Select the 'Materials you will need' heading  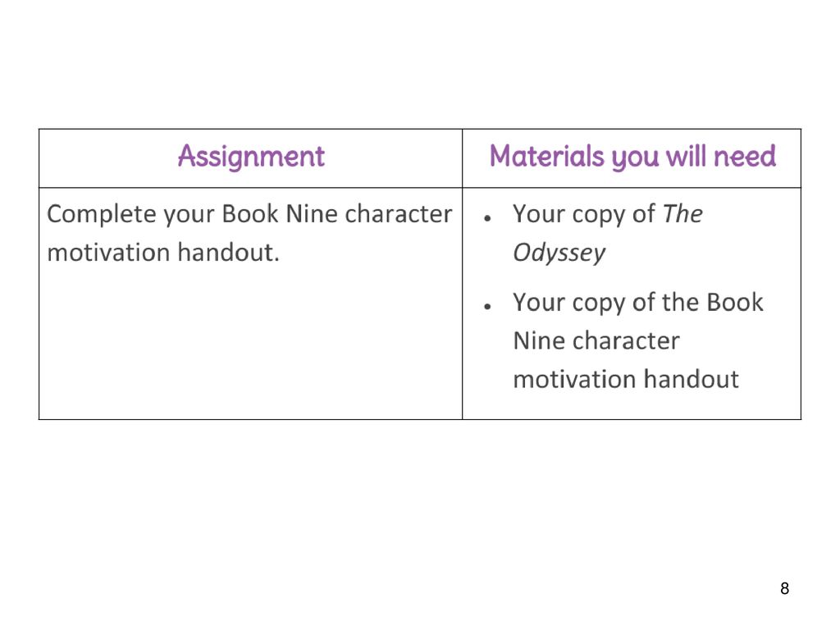click(632, 157)
